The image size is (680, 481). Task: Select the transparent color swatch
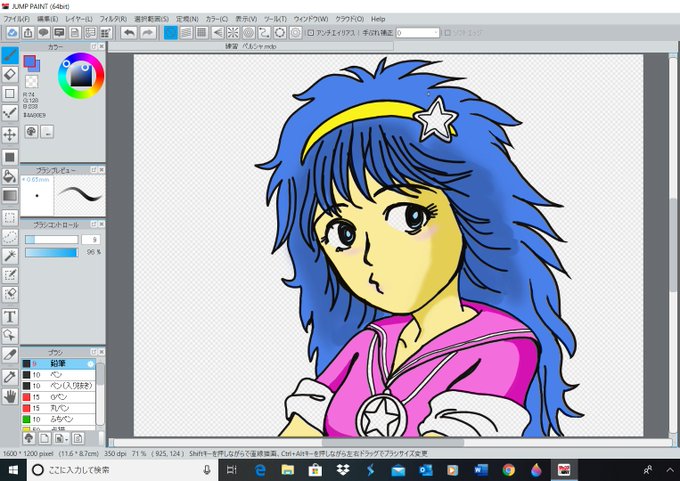[x=31, y=81]
